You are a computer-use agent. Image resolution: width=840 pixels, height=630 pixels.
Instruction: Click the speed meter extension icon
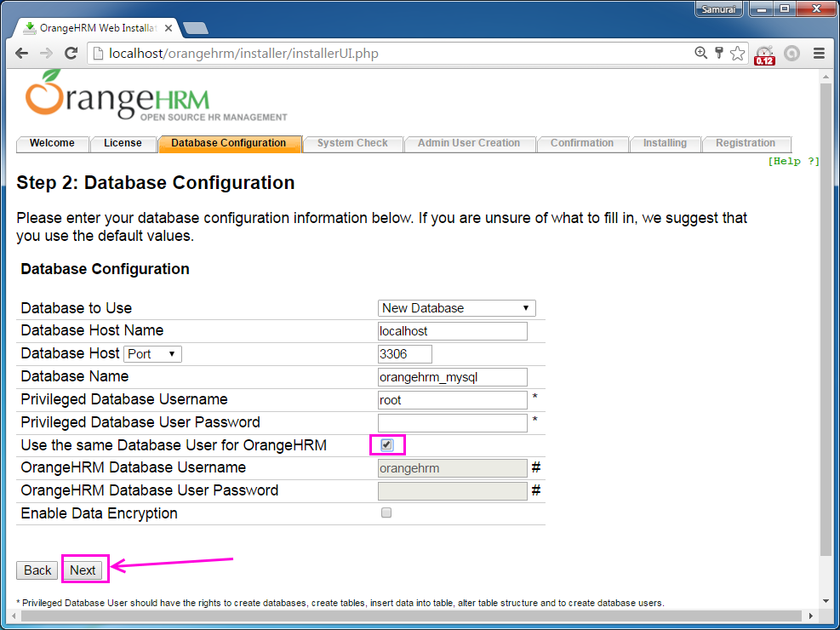(764, 54)
